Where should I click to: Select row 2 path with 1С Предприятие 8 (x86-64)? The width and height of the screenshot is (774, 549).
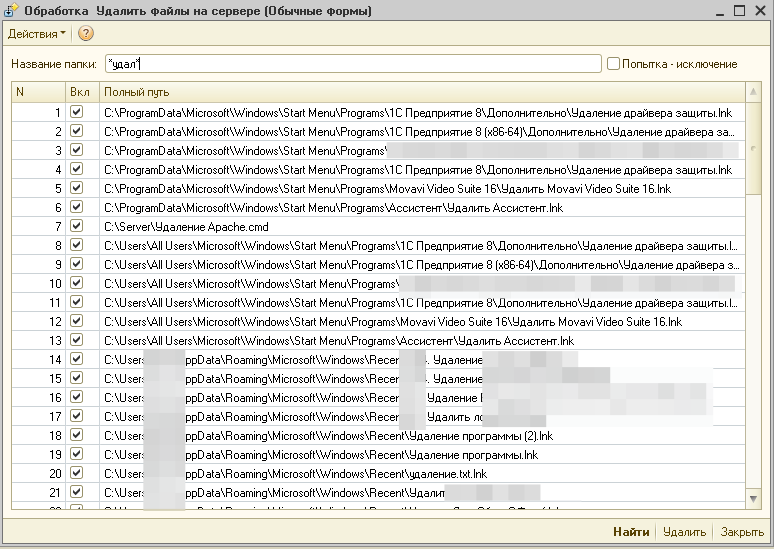click(x=420, y=132)
